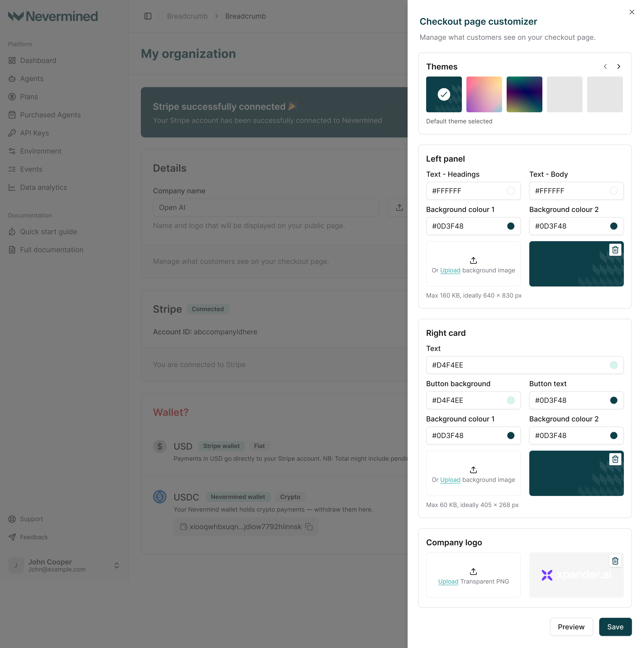Remove the xpander.ai company logo

(x=615, y=561)
